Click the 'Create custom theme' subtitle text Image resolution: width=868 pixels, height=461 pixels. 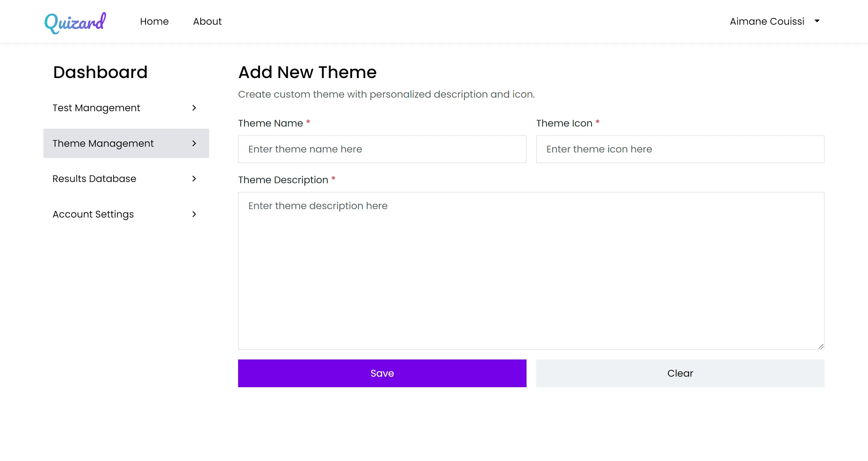[386, 94]
